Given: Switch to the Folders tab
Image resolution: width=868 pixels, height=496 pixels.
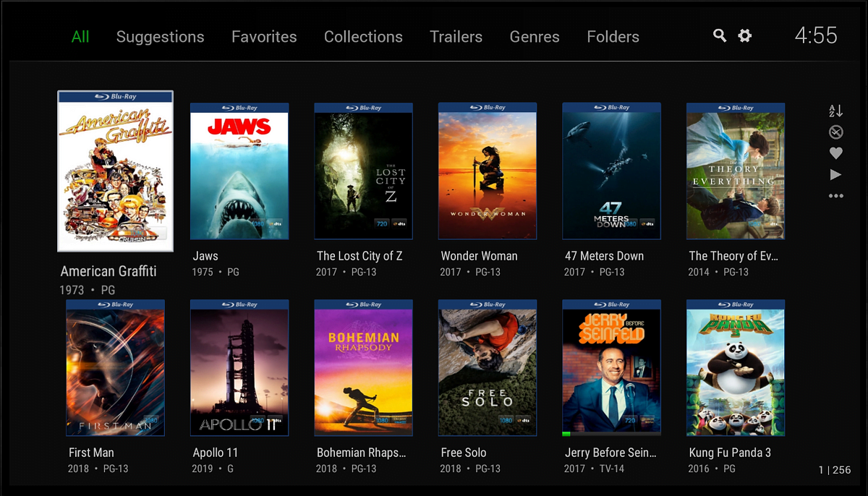Looking at the screenshot, I should click(x=613, y=37).
